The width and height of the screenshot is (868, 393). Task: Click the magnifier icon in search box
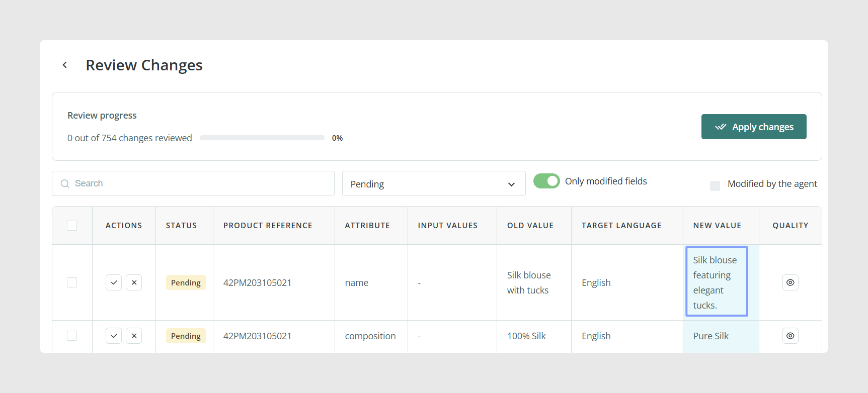[65, 183]
